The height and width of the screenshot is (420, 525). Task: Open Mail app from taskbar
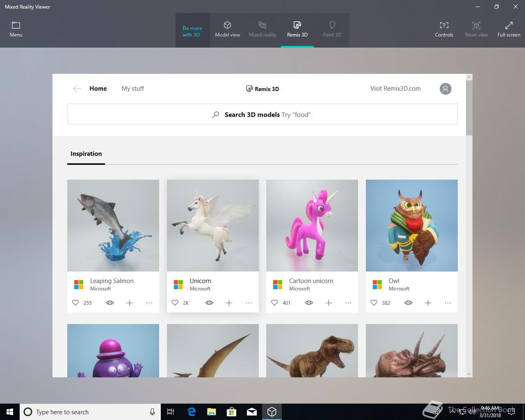[252, 412]
